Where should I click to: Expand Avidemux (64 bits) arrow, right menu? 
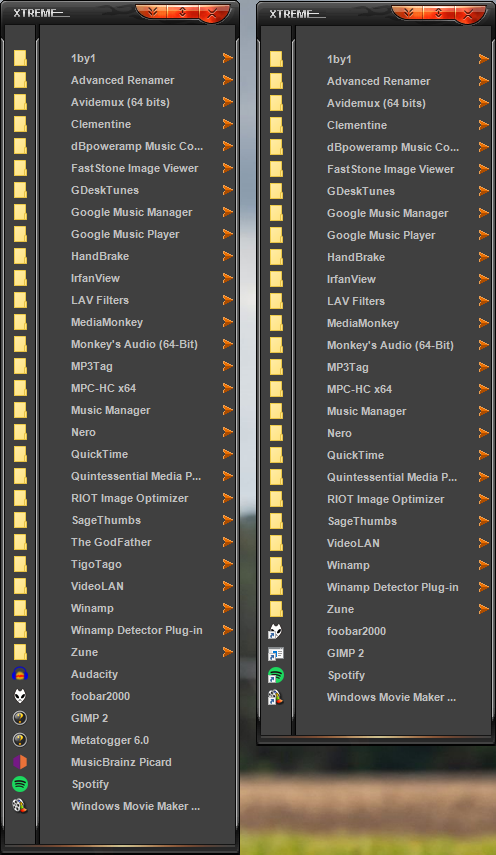(x=484, y=103)
